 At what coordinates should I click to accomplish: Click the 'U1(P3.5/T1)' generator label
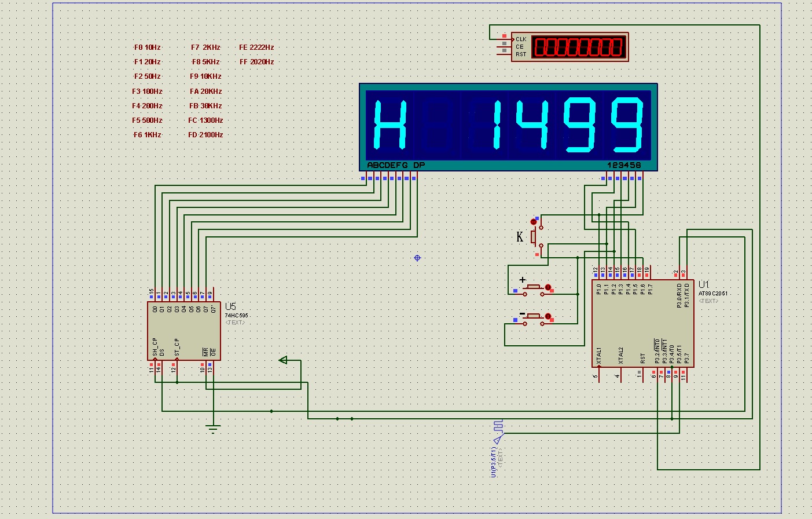pyautogui.click(x=493, y=462)
